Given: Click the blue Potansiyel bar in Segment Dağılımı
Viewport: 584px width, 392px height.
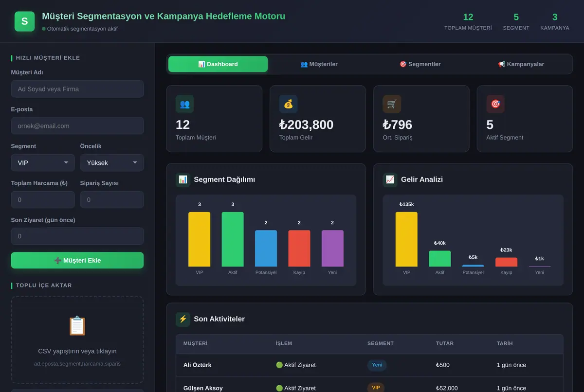Looking at the screenshot, I should coord(266,249).
